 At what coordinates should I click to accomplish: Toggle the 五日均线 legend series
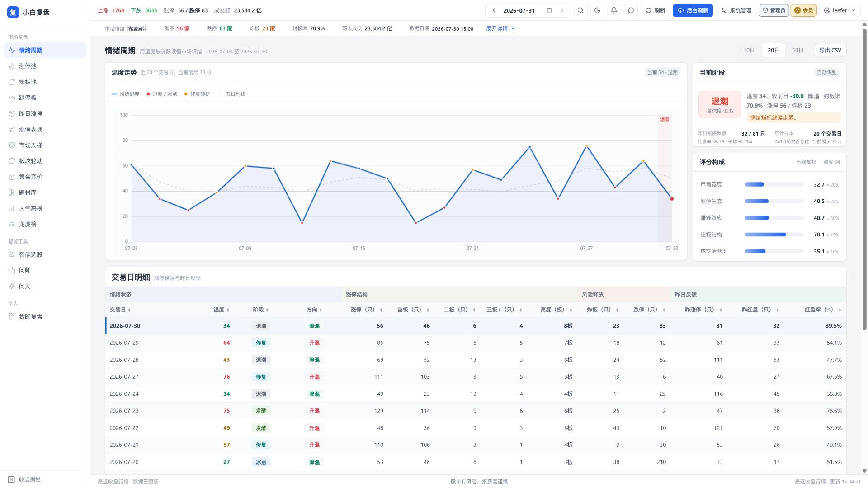click(231, 94)
